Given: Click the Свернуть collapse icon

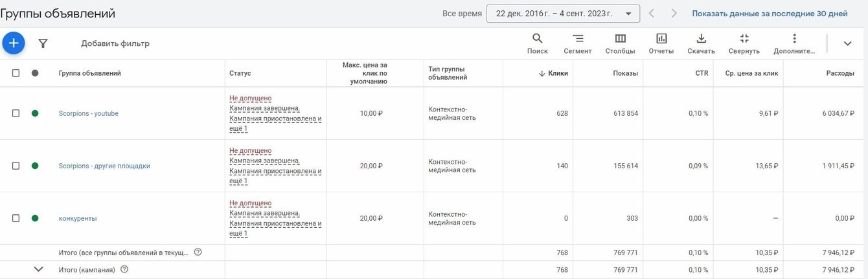Looking at the screenshot, I should point(744,43).
